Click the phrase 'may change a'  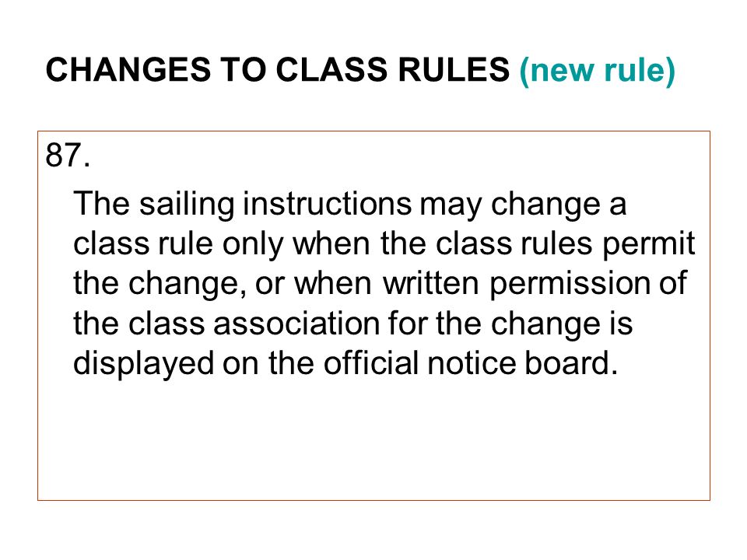523,205
